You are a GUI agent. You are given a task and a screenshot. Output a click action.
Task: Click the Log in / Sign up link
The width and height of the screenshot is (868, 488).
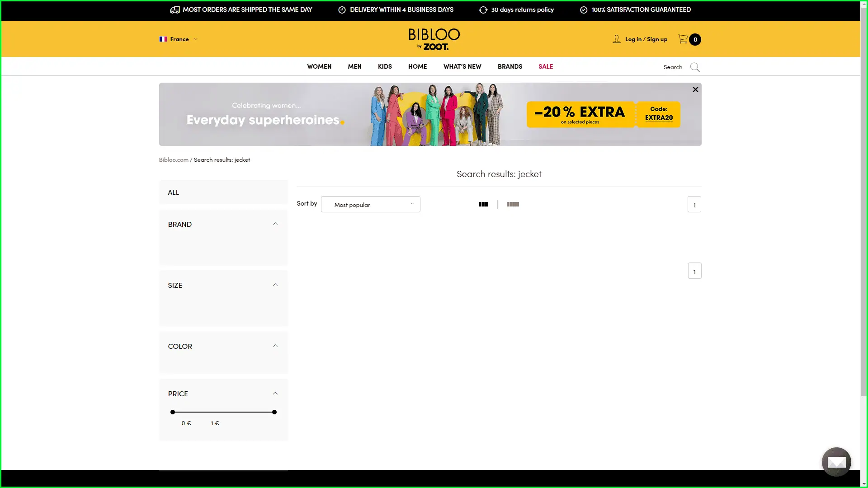pyautogui.click(x=646, y=39)
